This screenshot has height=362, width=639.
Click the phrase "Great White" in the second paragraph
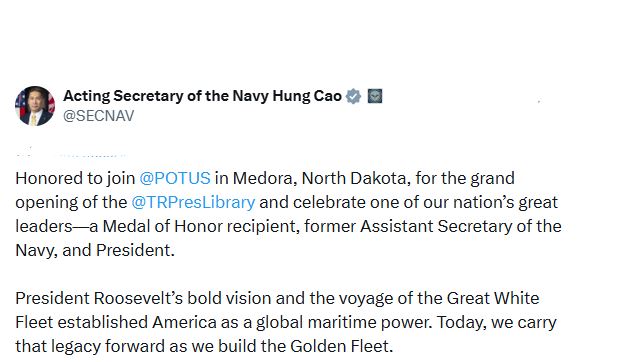tap(493, 298)
